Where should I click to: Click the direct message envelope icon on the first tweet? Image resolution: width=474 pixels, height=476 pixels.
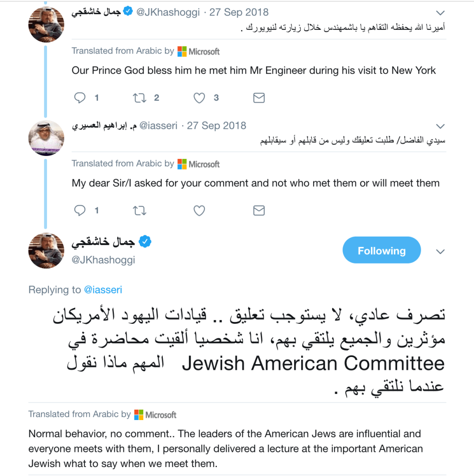pos(259,98)
